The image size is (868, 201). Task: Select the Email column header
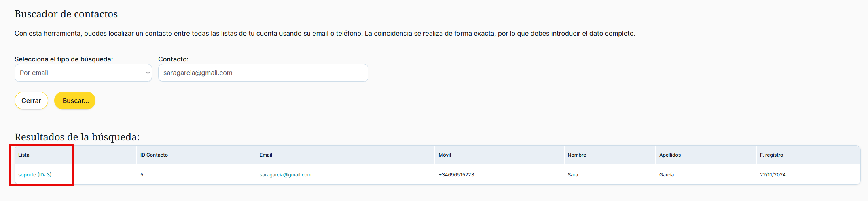(x=266, y=155)
